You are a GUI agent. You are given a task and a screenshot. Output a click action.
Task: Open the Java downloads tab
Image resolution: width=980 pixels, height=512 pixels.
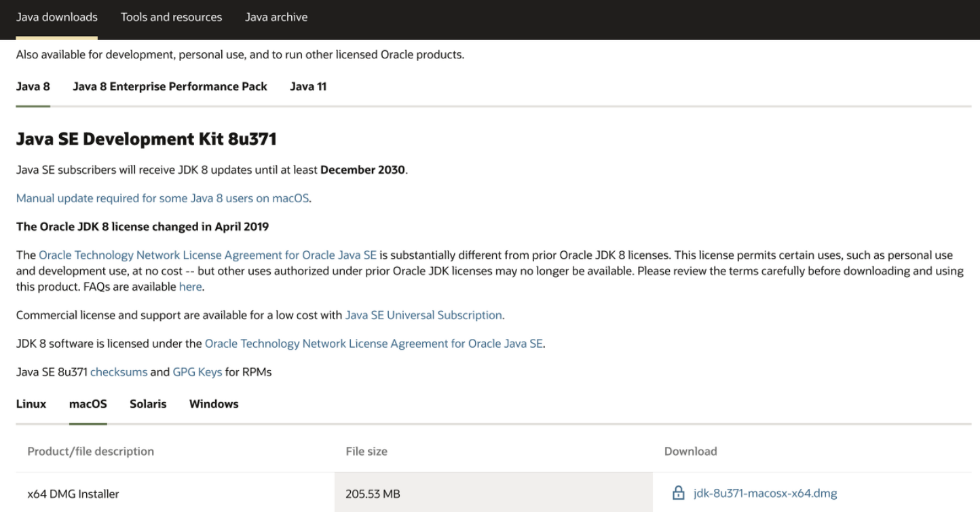(57, 17)
